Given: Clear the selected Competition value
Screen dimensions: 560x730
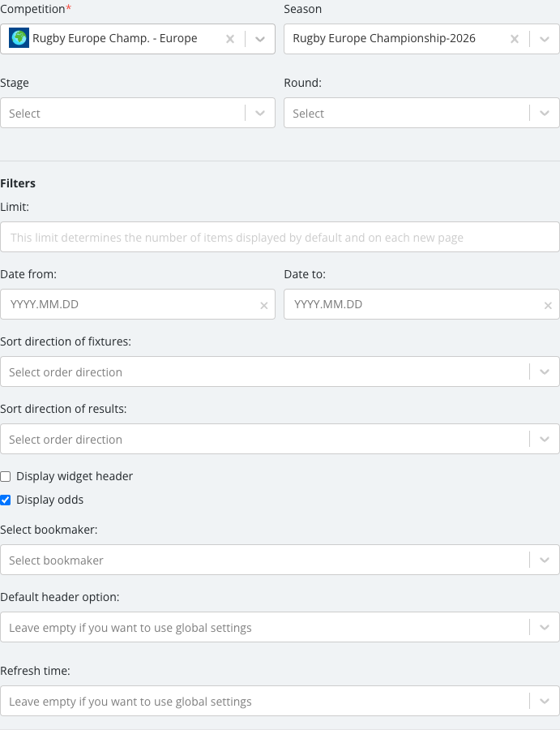Looking at the screenshot, I should pos(230,39).
